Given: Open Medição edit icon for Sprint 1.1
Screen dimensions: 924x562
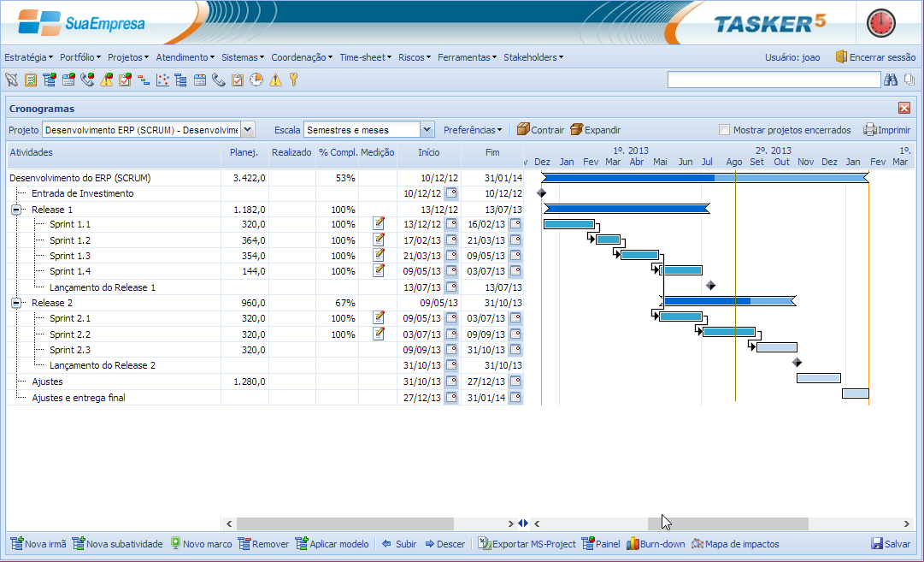Looking at the screenshot, I should (379, 223).
